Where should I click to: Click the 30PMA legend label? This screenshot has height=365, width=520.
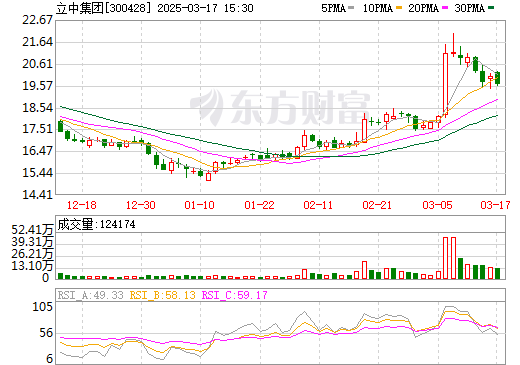click(x=470, y=8)
